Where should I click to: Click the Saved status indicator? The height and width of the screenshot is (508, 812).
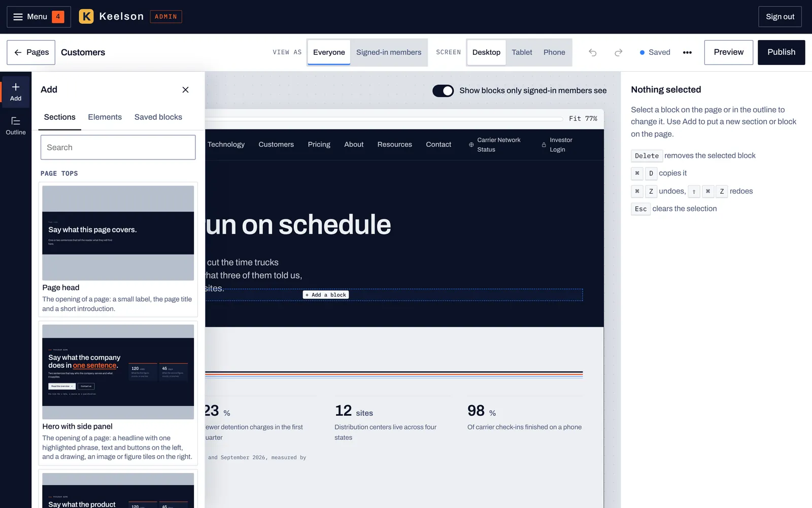(655, 52)
